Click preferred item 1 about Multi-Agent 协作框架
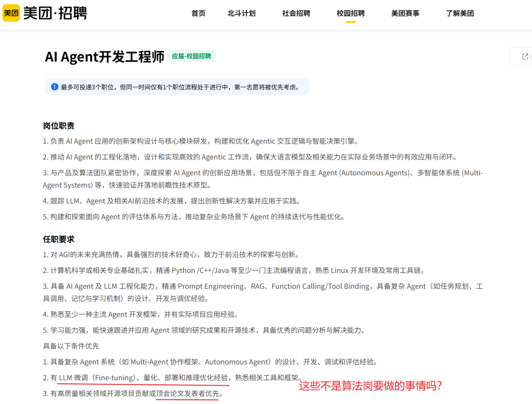532x404 pixels. 210,362
